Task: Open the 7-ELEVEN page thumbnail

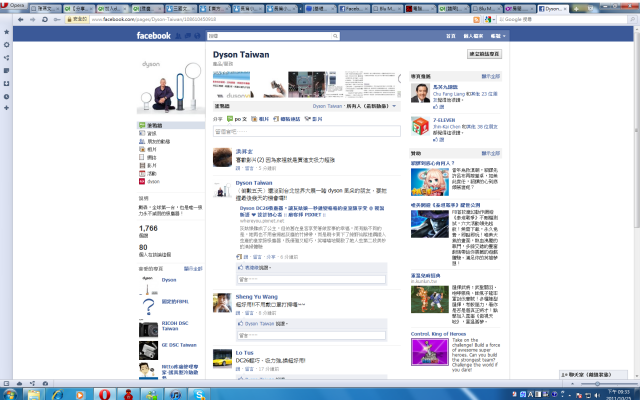Action: (x=420, y=126)
